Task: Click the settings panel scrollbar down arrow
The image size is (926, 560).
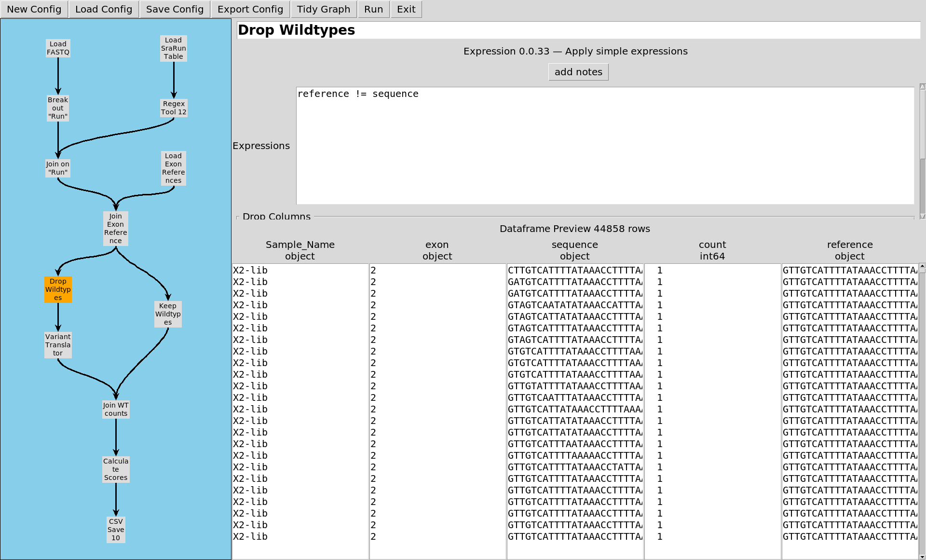Action: 922,217
